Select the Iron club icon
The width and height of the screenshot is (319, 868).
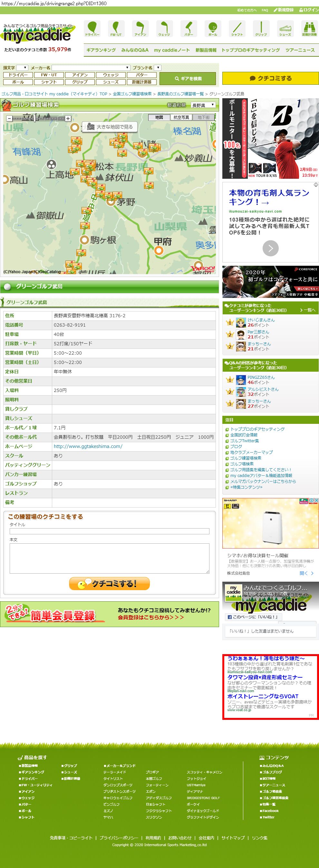pyautogui.click(x=140, y=28)
